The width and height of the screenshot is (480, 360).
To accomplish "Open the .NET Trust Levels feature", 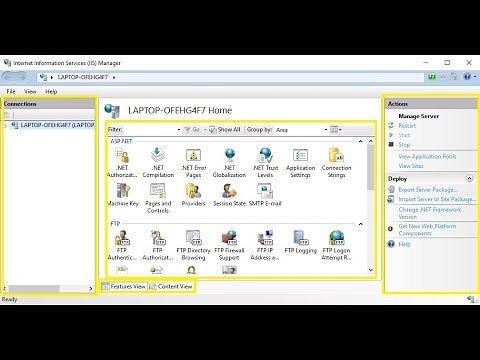I will 265,163.
